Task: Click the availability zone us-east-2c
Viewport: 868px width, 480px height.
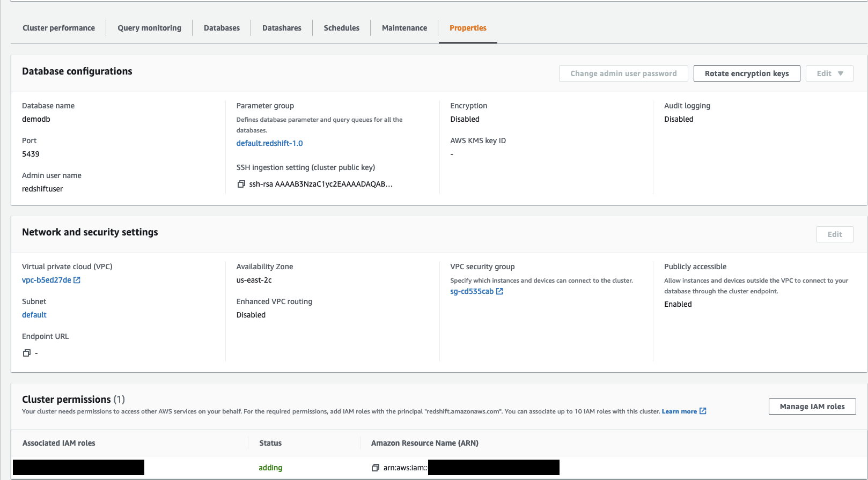Action: click(x=254, y=280)
